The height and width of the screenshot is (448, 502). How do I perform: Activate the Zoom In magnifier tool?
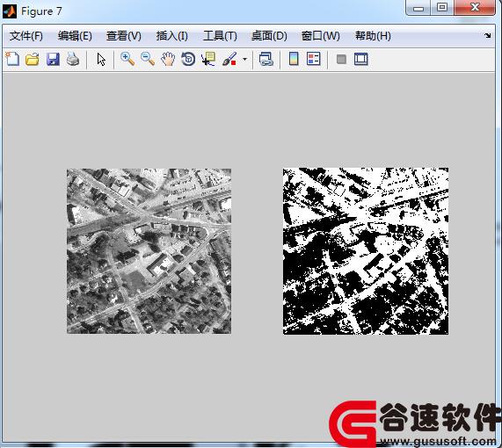click(x=127, y=59)
